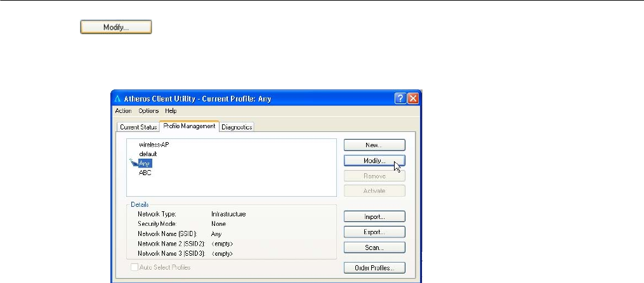Open the context help question mark button

(x=400, y=98)
